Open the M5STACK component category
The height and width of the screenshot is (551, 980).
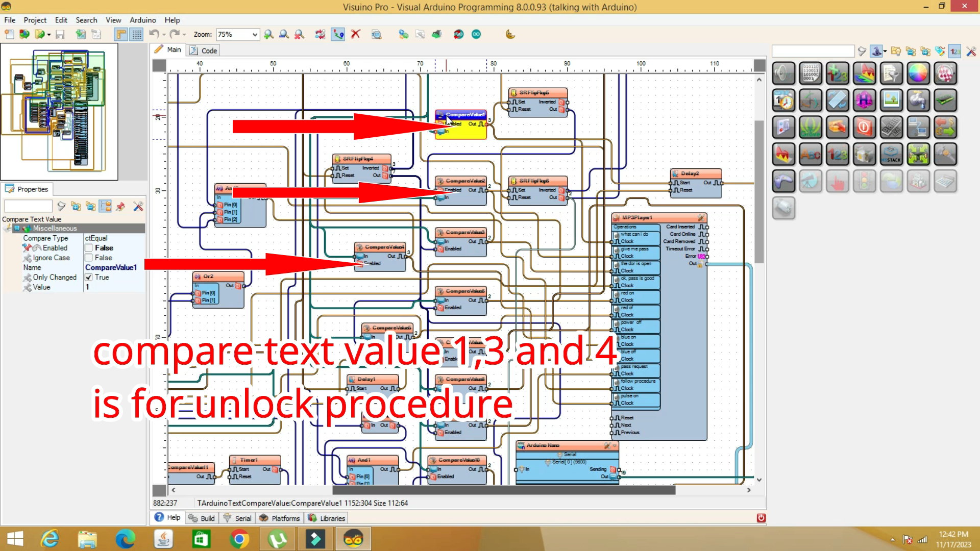coord(891,154)
